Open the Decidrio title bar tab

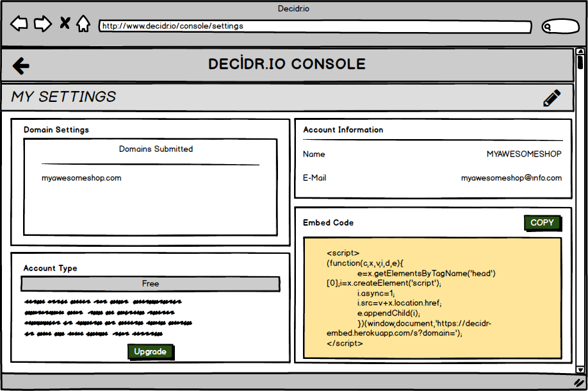tap(292, 8)
